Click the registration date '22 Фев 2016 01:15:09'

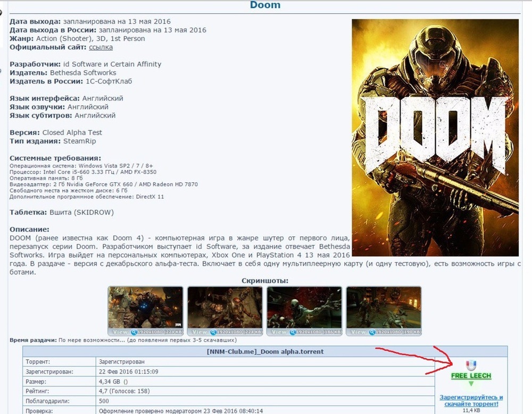pos(129,371)
